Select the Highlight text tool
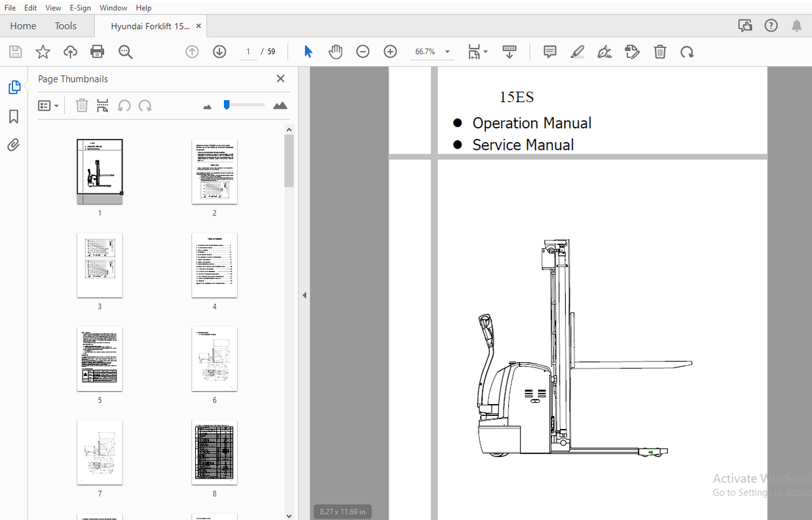The image size is (812, 520). pyautogui.click(x=577, y=52)
